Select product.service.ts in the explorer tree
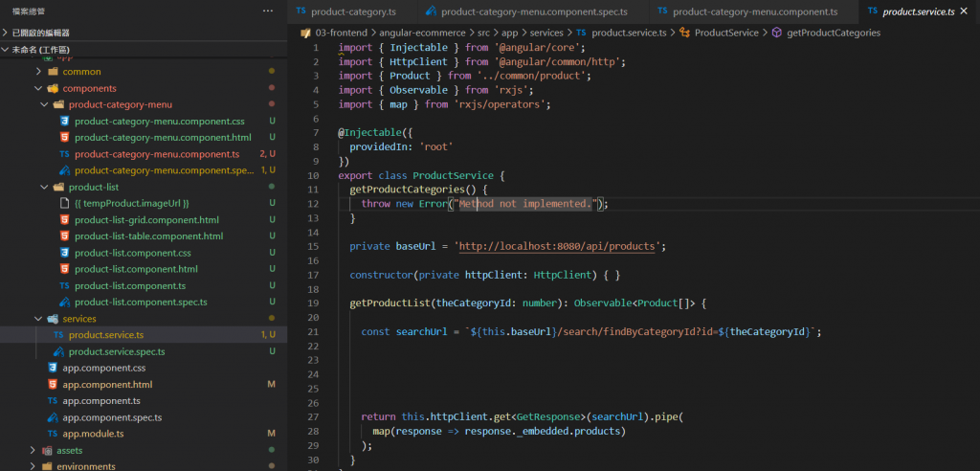This screenshot has height=471, width=980. [x=106, y=335]
